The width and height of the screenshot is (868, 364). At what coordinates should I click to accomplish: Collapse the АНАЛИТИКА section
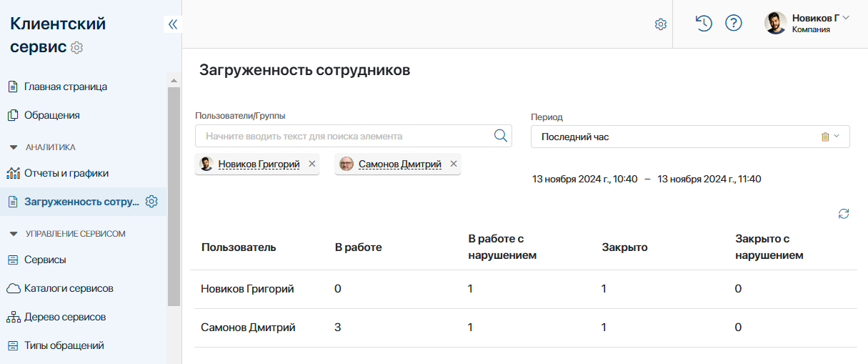click(14, 147)
